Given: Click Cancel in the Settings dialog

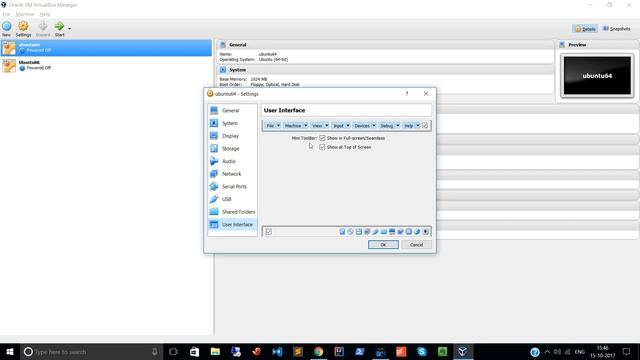Looking at the screenshot, I should [416, 244].
